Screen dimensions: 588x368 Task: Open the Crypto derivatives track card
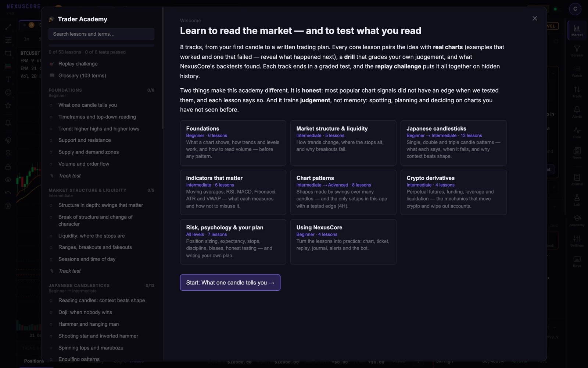(x=453, y=192)
